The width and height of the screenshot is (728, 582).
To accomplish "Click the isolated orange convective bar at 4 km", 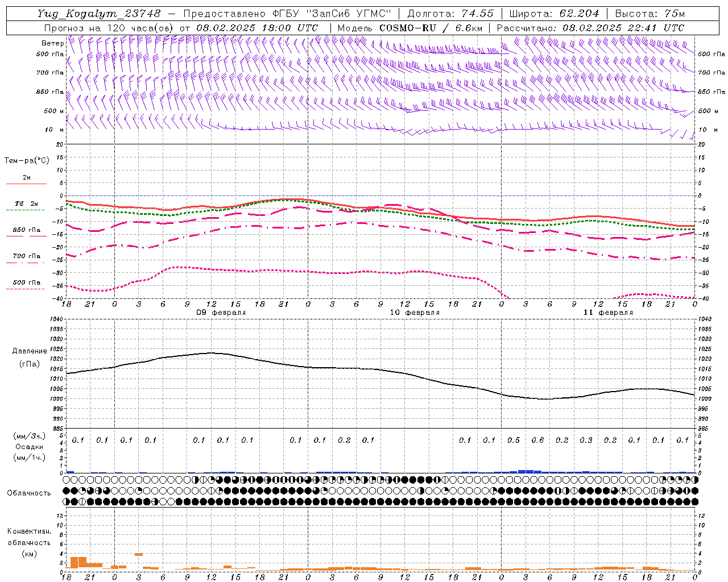I will click(139, 554).
